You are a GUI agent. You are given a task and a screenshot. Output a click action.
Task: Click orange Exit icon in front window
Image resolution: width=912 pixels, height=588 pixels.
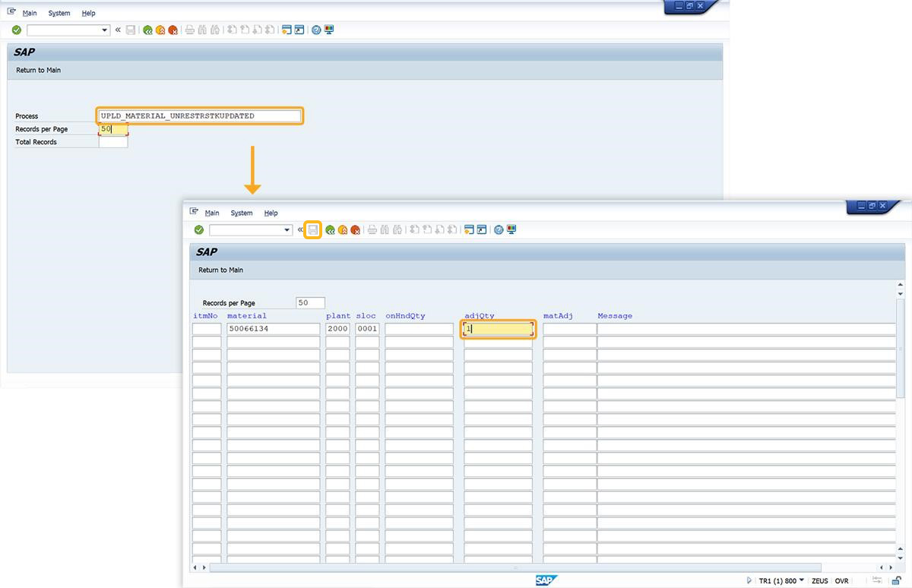(x=343, y=229)
